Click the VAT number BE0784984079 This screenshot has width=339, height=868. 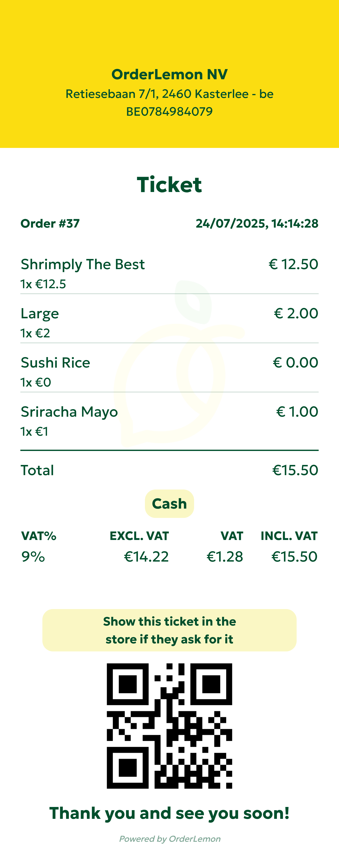pos(169,111)
